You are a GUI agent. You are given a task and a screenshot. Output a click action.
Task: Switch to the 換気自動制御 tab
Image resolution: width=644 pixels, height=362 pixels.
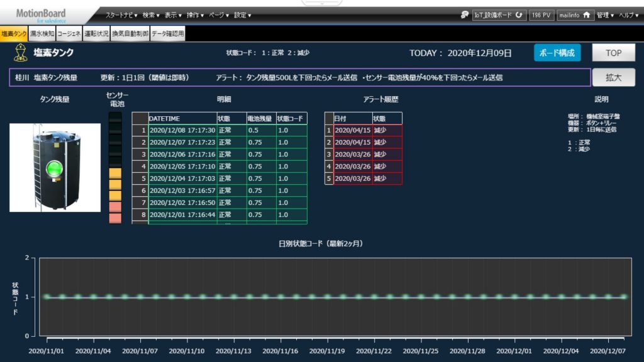[x=130, y=34]
